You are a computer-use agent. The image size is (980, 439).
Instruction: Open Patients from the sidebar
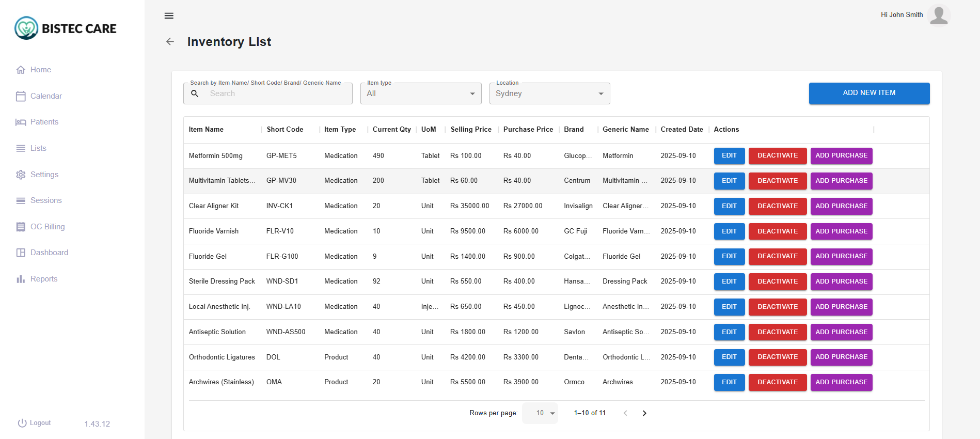point(44,122)
